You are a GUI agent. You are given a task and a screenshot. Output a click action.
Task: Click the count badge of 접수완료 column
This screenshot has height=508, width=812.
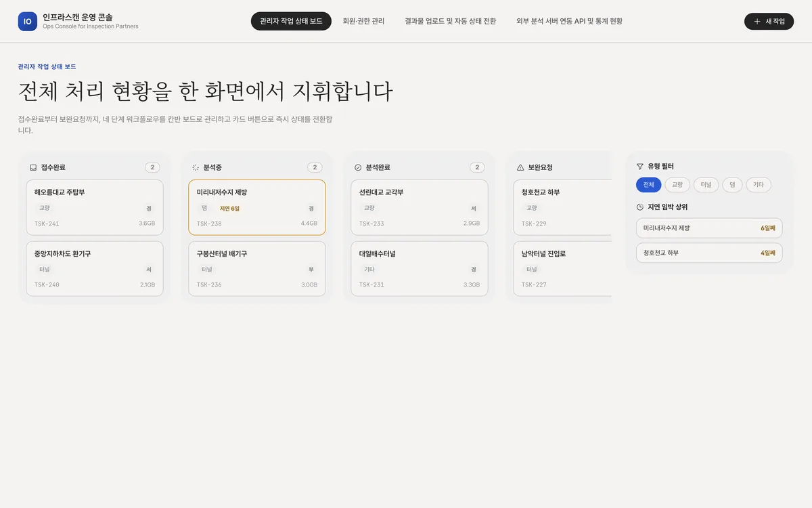(x=152, y=167)
